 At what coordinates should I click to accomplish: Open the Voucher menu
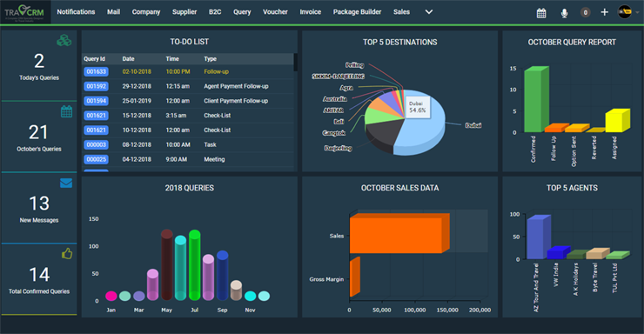[275, 12]
